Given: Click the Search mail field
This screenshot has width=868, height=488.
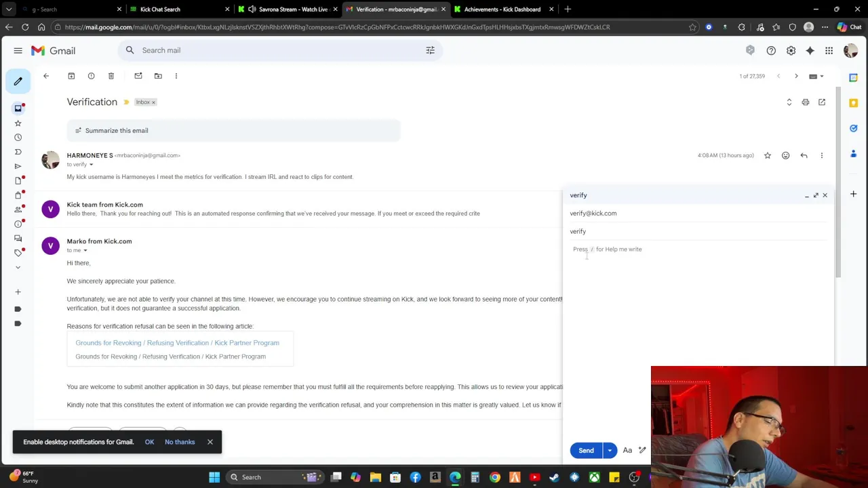Looking at the screenshot, I should [x=281, y=50].
